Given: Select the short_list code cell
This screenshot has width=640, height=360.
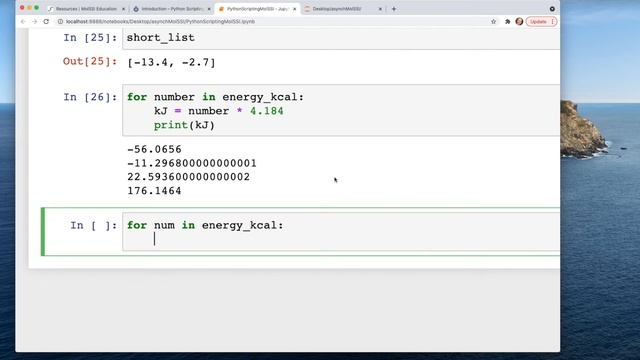Looking at the screenshot, I should click(x=341, y=38).
